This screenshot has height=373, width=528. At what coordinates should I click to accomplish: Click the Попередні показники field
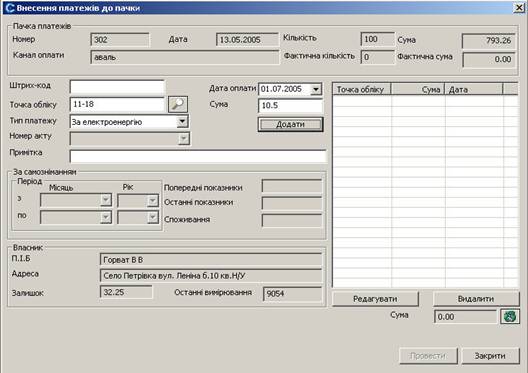click(292, 186)
